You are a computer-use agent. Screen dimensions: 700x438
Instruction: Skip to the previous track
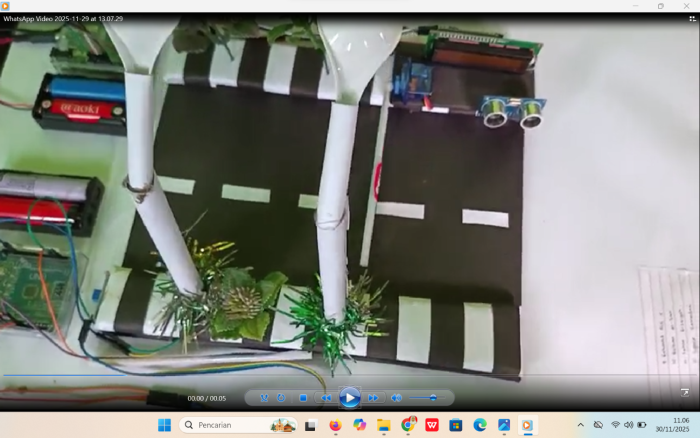pos(326,398)
